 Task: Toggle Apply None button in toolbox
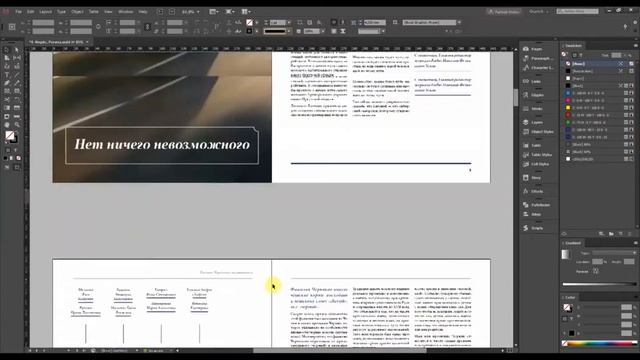(x=18, y=158)
